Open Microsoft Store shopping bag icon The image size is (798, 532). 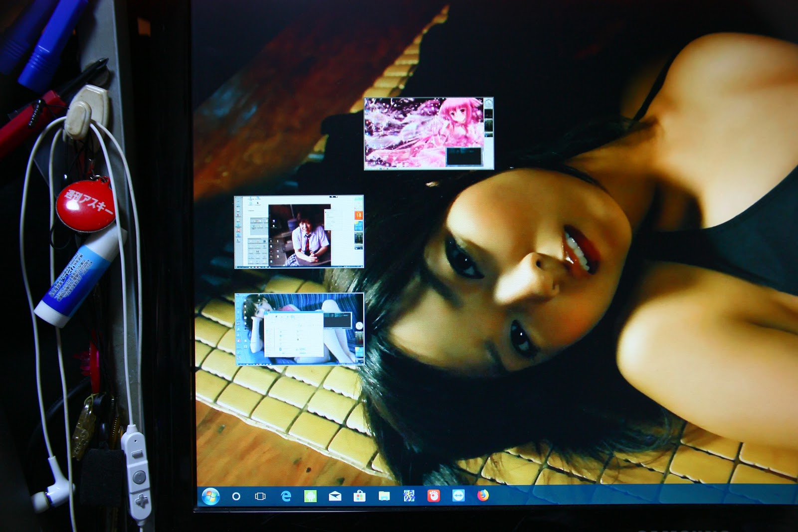(x=359, y=496)
